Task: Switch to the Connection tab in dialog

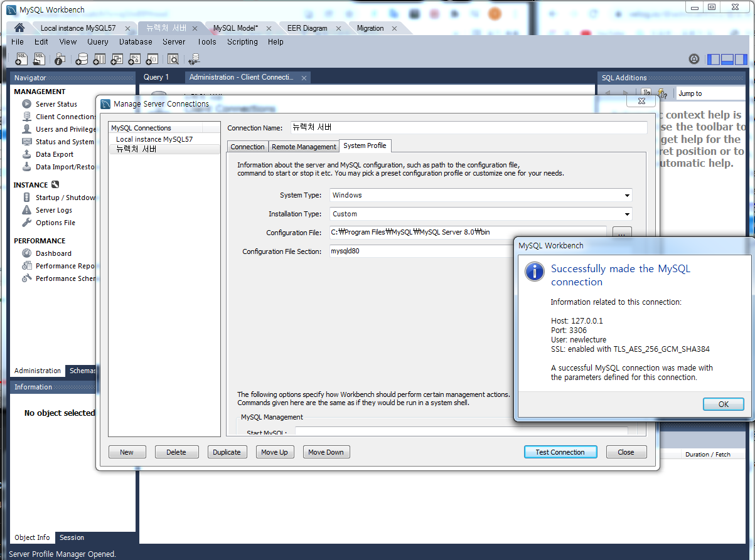Action: pyautogui.click(x=247, y=147)
